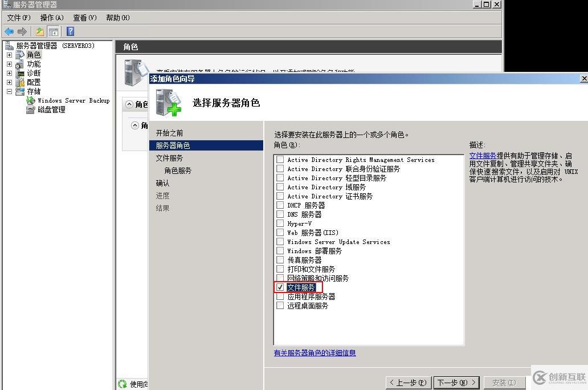Go to the 确认 wizard step
Image resolution: width=588 pixels, height=390 pixels.
tap(162, 183)
